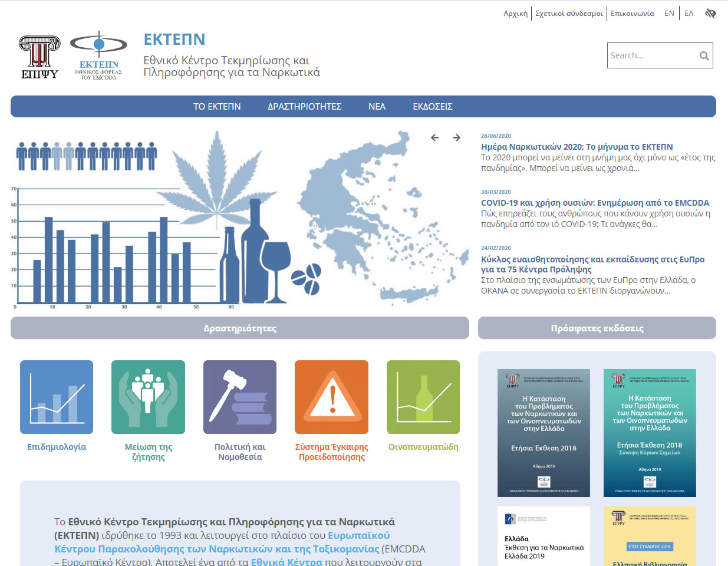Open the ΤΟ ΕΚΤΕΠΝ menu
Viewport: 728px width, 566px height.
(x=217, y=107)
